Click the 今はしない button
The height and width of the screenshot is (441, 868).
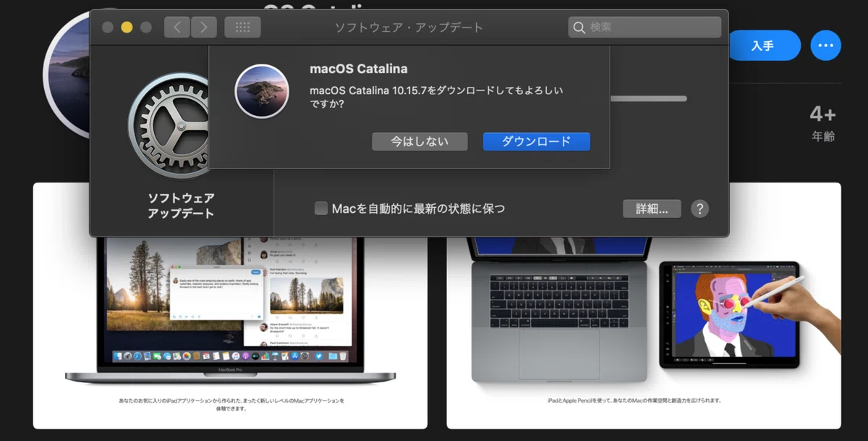click(420, 142)
